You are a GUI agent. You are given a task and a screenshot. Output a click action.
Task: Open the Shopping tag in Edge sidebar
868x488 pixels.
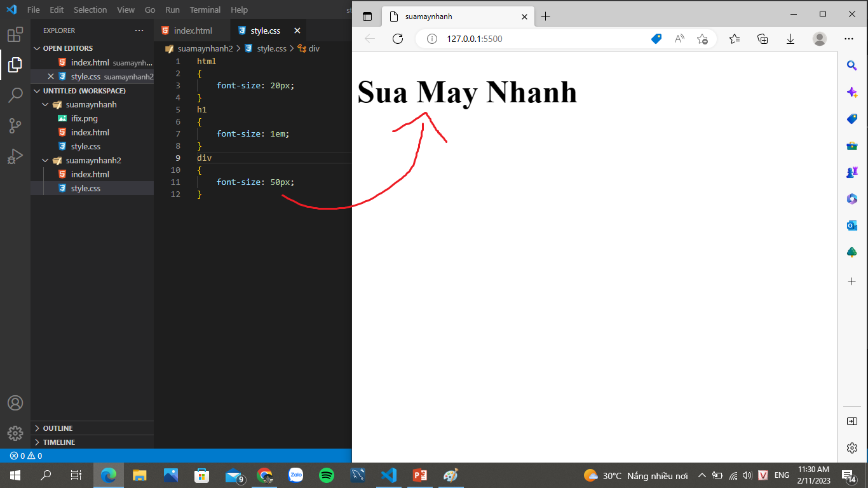tap(852, 119)
